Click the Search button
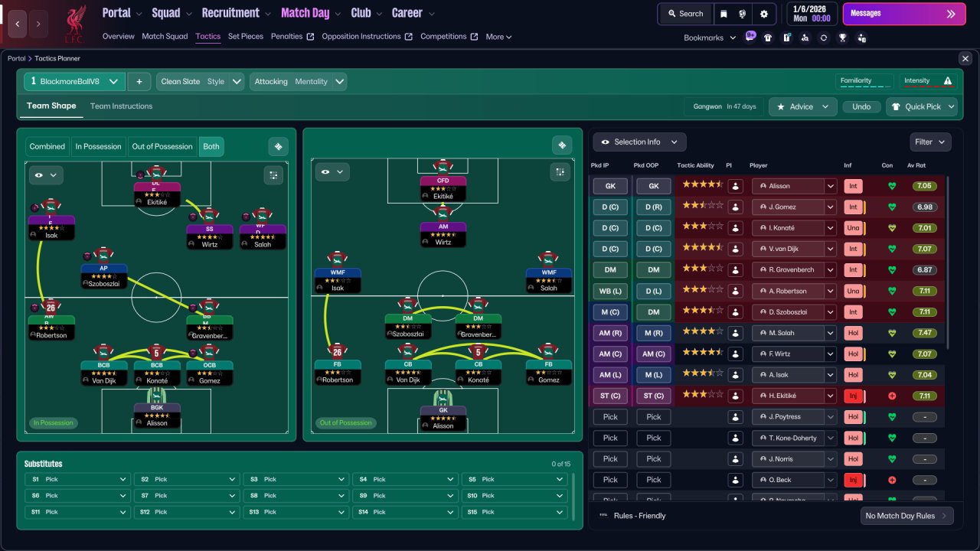 pyautogui.click(x=685, y=14)
